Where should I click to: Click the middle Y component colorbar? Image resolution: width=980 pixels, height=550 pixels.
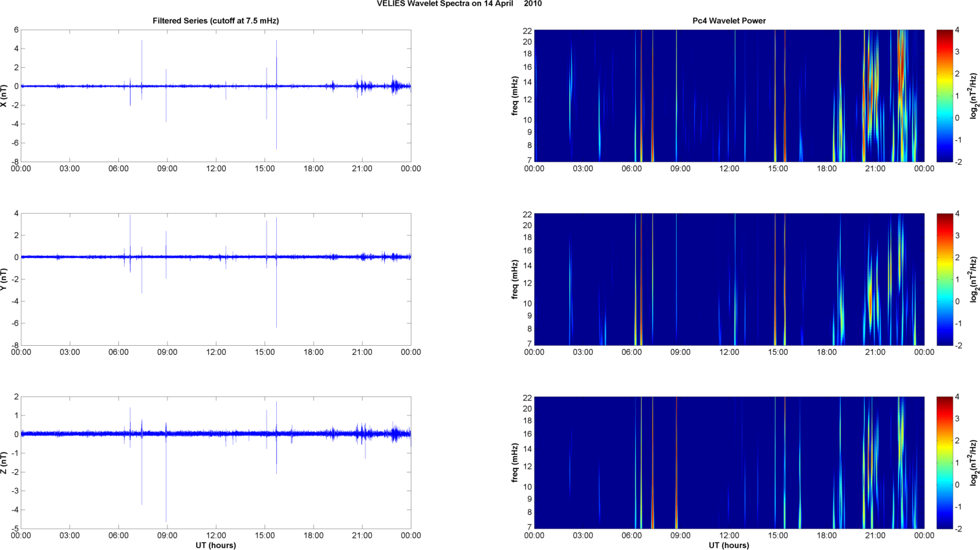[944, 279]
